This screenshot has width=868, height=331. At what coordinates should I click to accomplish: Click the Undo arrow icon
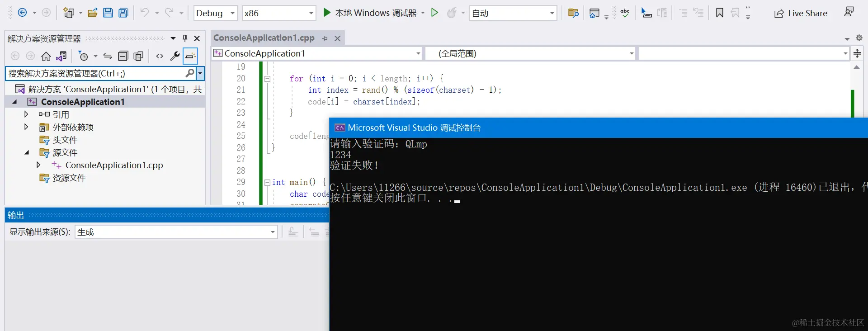point(144,13)
